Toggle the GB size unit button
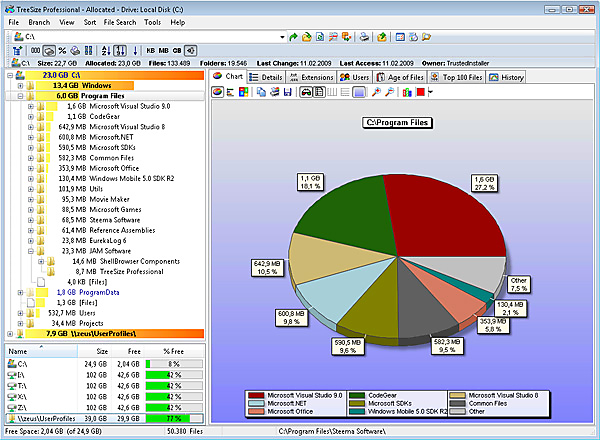This screenshot has height=440, width=600. [177, 51]
